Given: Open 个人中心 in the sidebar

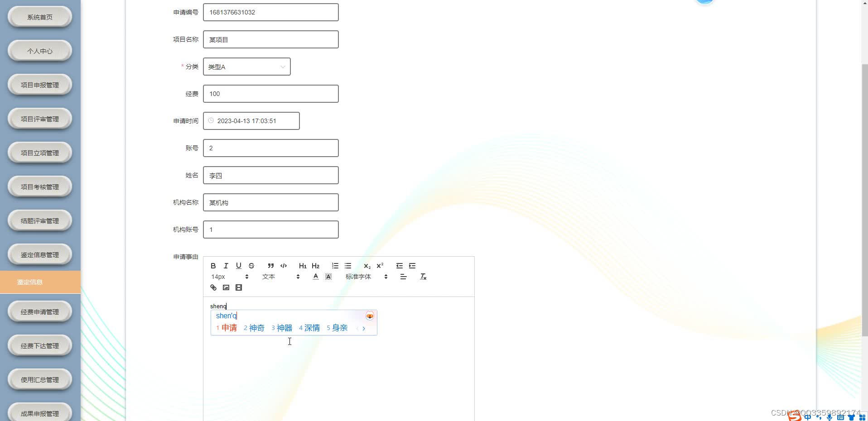Looking at the screenshot, I should (x=40, y=51).
